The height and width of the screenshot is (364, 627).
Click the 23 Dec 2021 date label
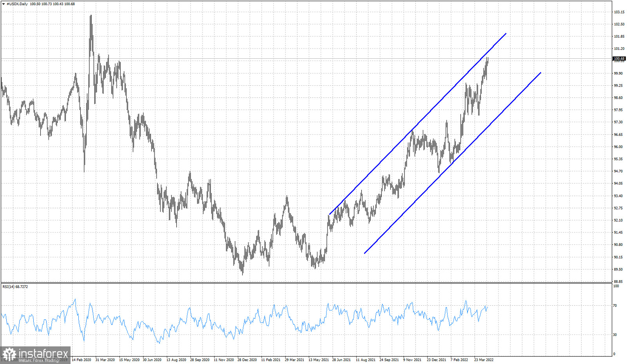pos(437,360)
